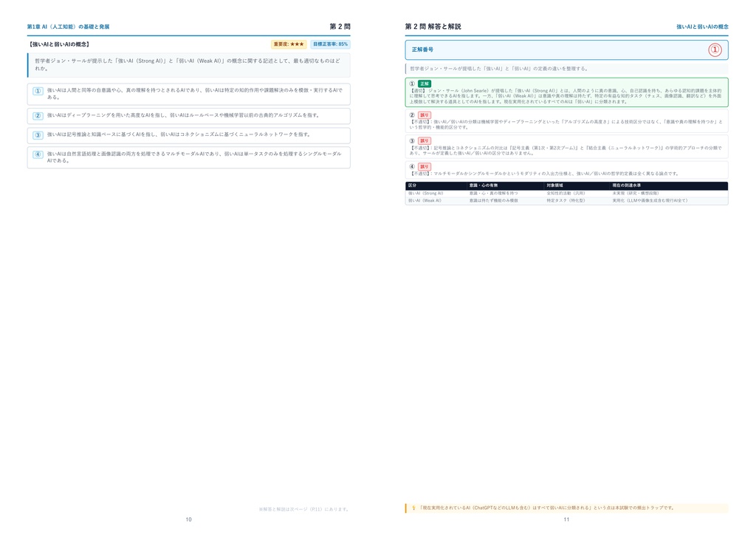Click the 誤り badge next to explanation ④
The width and height of the screenshot is (756, 535).
pos(425,166)
